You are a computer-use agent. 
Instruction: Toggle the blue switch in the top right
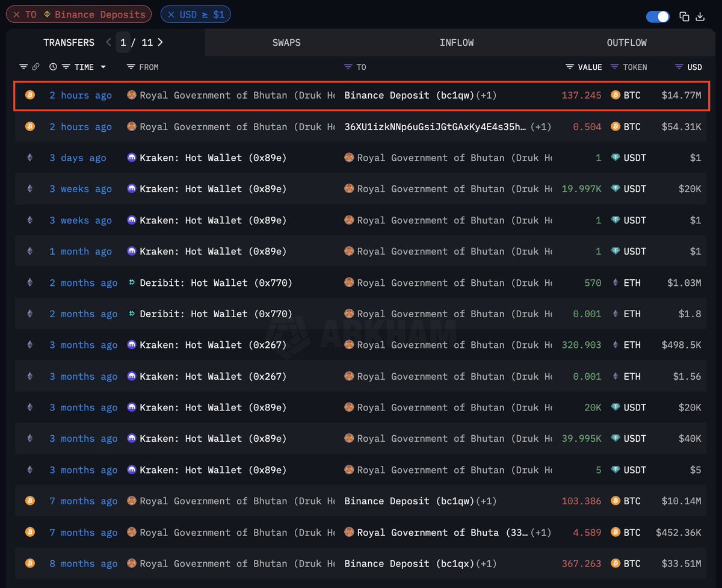[x=658, y=17]
